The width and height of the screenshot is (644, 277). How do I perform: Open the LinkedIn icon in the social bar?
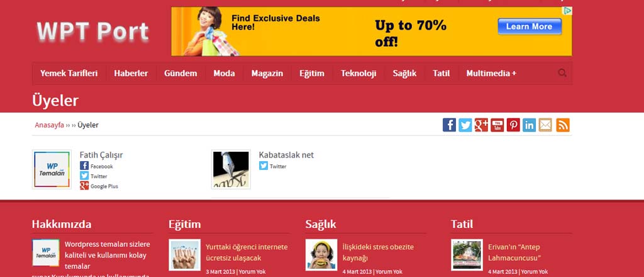tap(529, 125)
